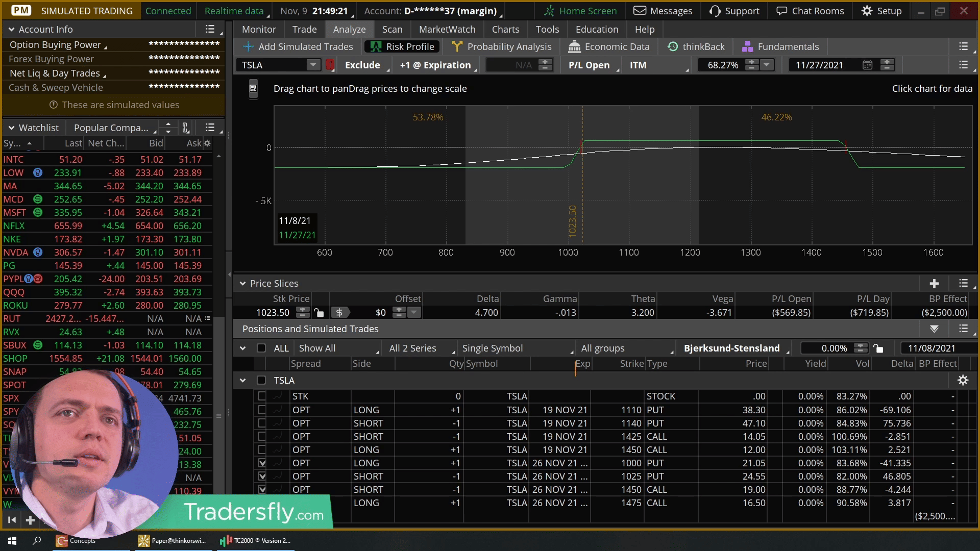Screen dimensions: 980x551
Task: Open Economic Data icon
Action: [x=574, y=46]
